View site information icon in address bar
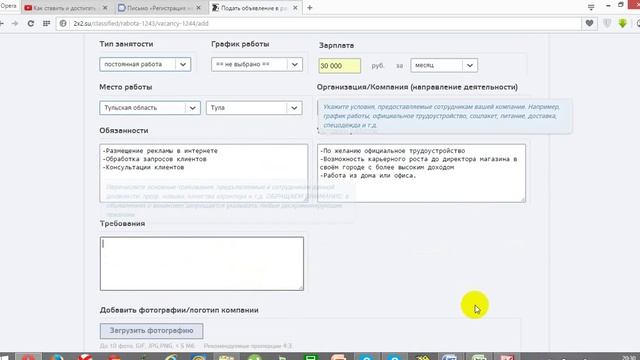Viewport: 640px width, 360px height. pyautogui.click(x=63, y=24)
